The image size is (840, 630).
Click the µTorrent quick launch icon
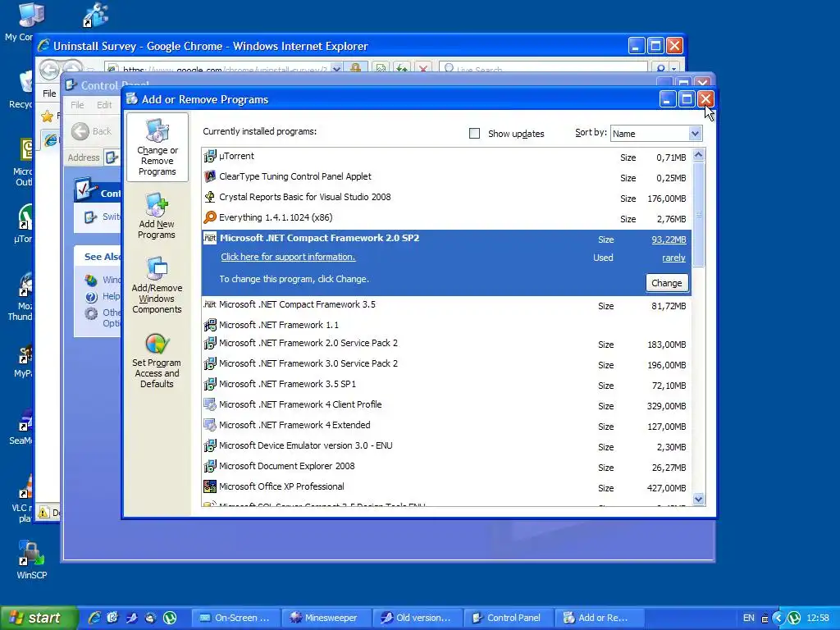click(170, 618)
